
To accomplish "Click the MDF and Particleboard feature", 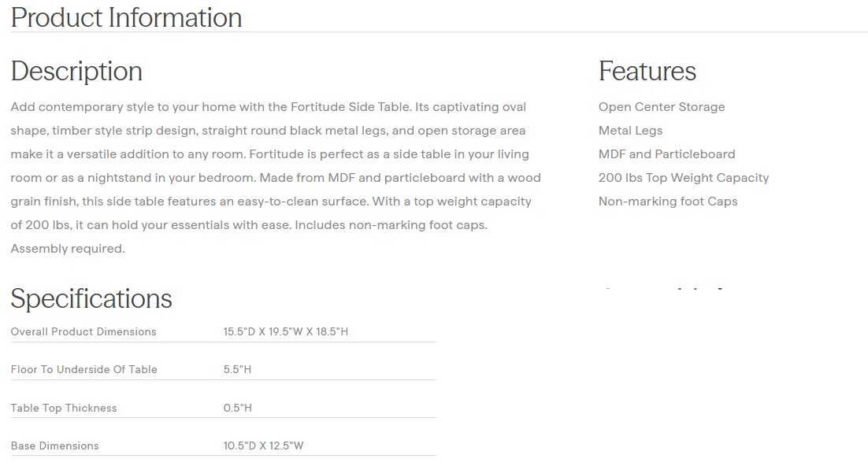I will [666, 154].
